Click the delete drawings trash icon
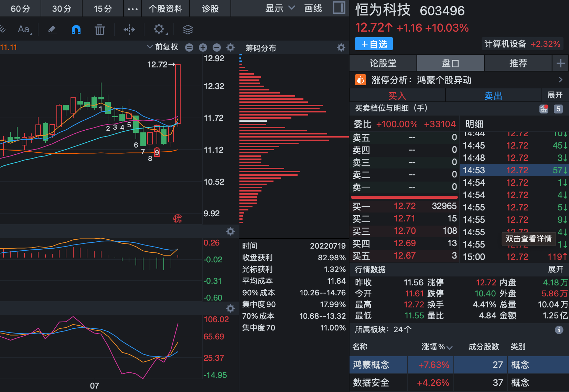 coord(99,30)
